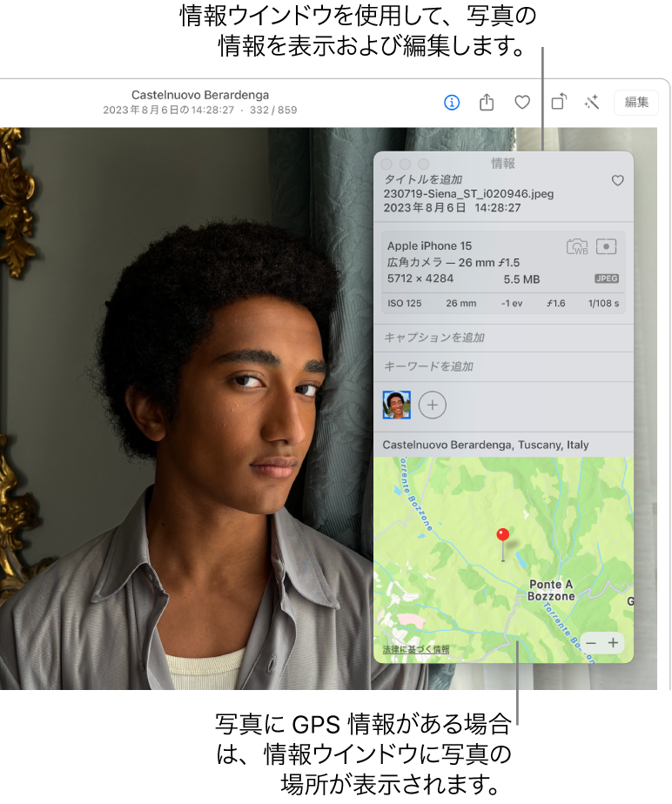The height and width of the screenshot is (804, 672).
Task: Click Apple iPhone 15 camera label
Action: coord(429,245)
